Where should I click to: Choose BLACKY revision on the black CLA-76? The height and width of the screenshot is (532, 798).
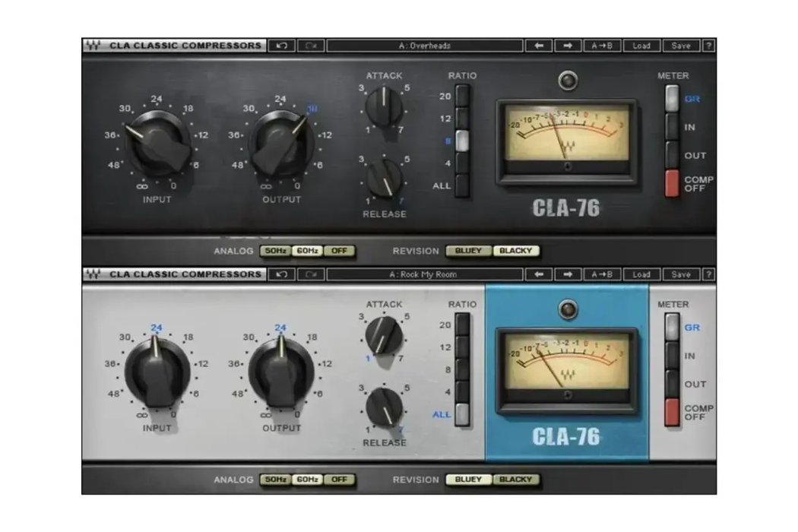point(515,251)
